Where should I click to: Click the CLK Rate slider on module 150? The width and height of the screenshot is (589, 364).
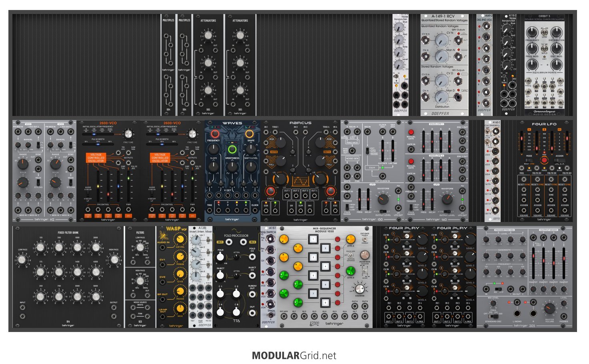[383, 150]
